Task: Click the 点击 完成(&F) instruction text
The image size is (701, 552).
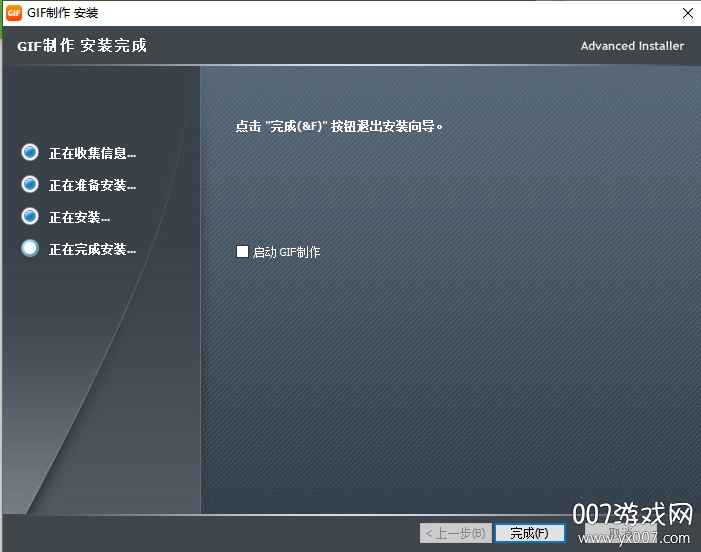Action: [339, 126]
